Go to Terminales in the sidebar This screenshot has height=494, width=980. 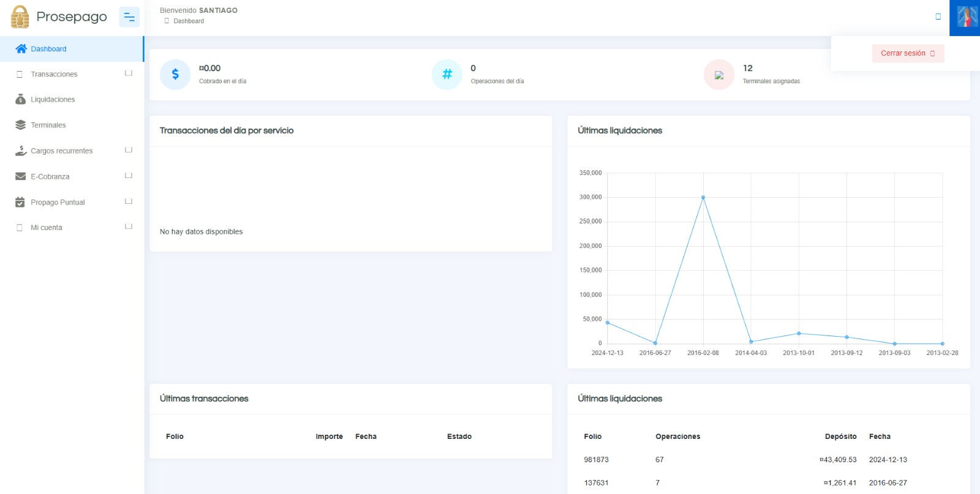point(72,125)
